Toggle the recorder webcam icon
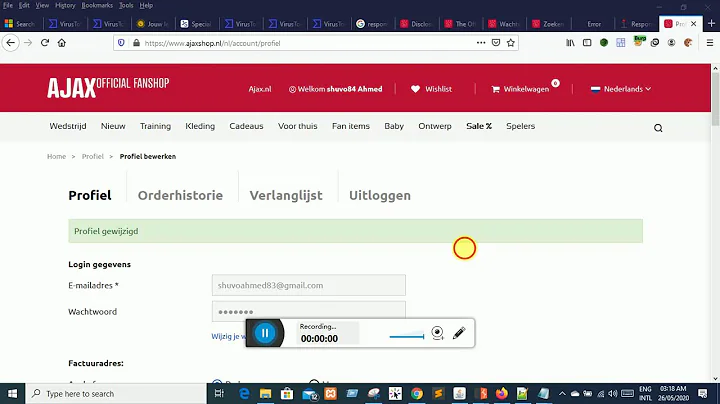Screen dimensions: 720x404 pos(437,333)
